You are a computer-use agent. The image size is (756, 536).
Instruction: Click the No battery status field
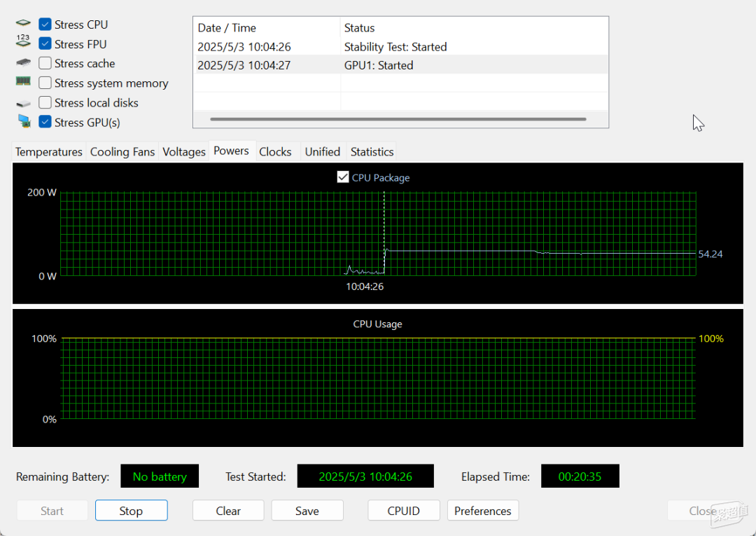(160, 476)
